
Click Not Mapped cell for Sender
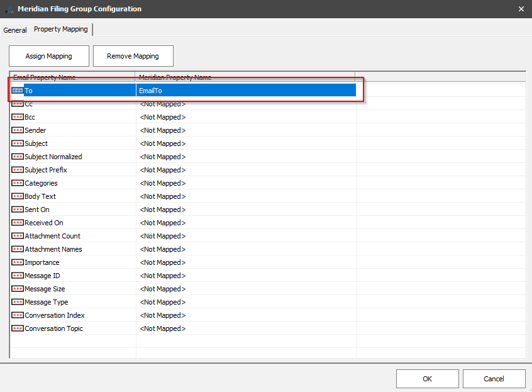(246, 130)
